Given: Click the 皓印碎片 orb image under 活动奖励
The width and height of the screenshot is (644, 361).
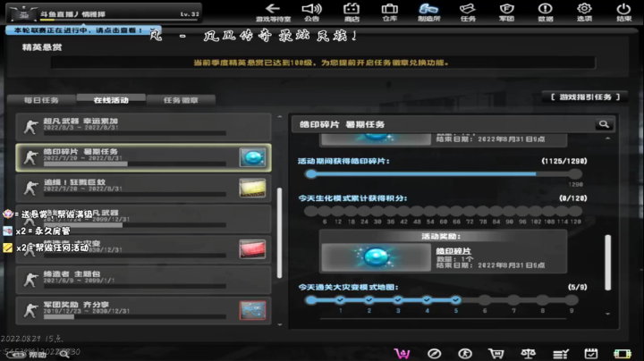Looking at the screenshot, I should [x=376, y=257].
